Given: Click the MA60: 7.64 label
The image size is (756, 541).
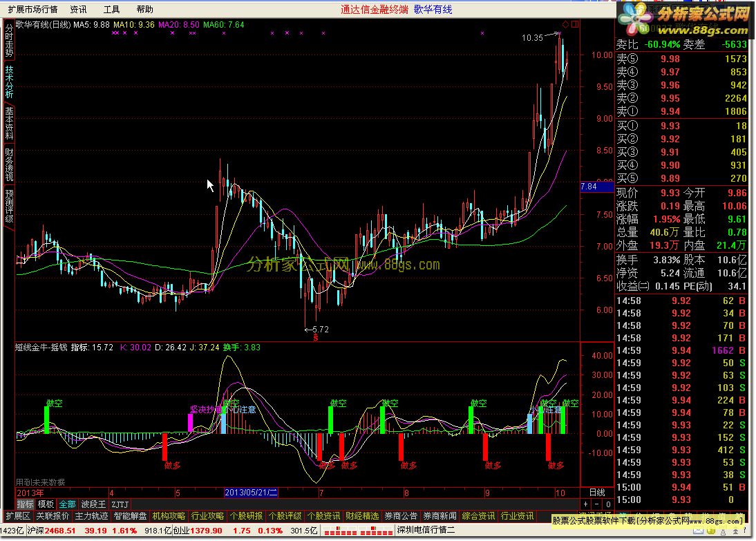Looking at the screenshot, I should (224, 25).
